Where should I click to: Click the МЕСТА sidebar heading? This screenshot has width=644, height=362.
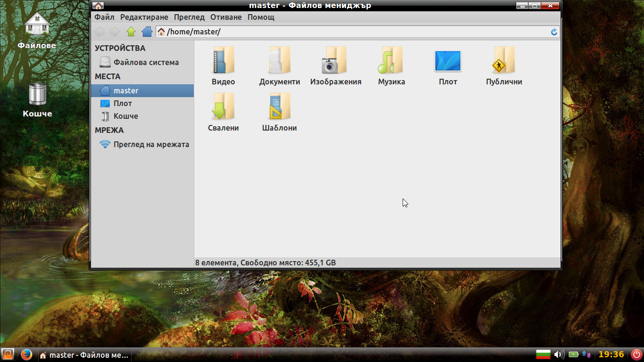107,76
